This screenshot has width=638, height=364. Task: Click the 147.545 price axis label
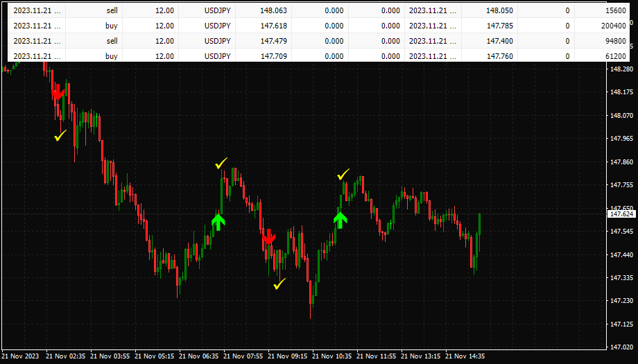621,232
